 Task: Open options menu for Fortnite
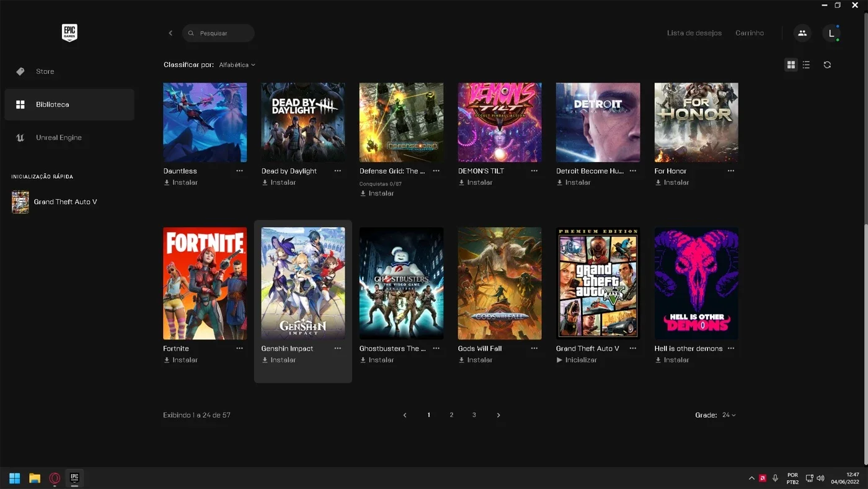click(x=239, y=348)
